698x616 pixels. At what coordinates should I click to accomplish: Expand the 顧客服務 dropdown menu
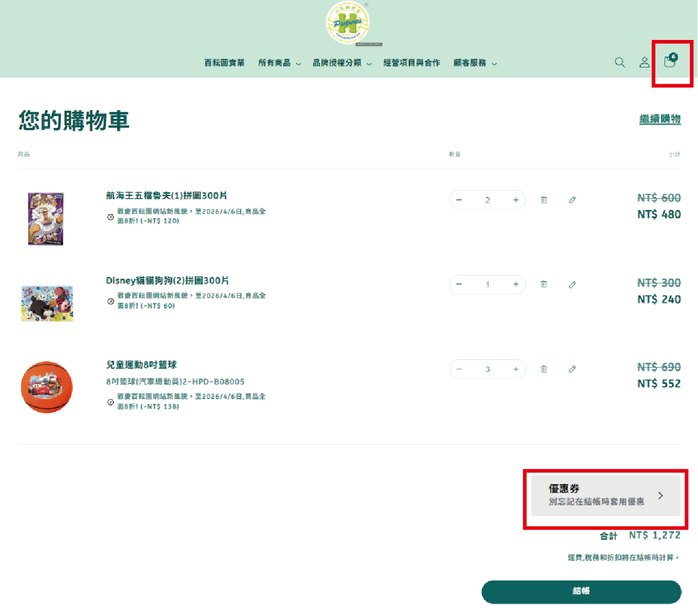(475, 63)
